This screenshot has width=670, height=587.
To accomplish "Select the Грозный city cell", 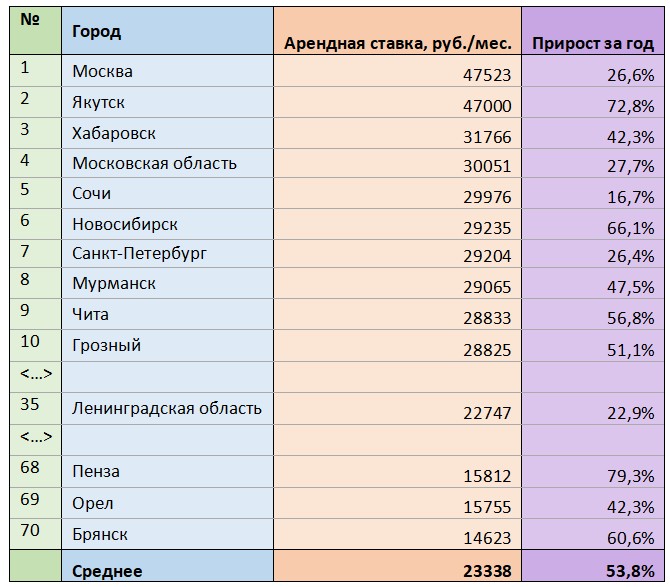I will point(167,346).
